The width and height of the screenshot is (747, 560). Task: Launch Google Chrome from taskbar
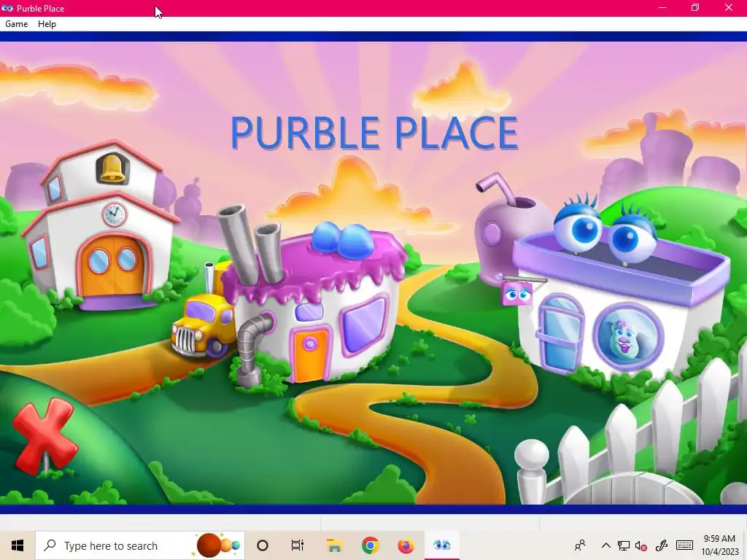click(370, 545)
